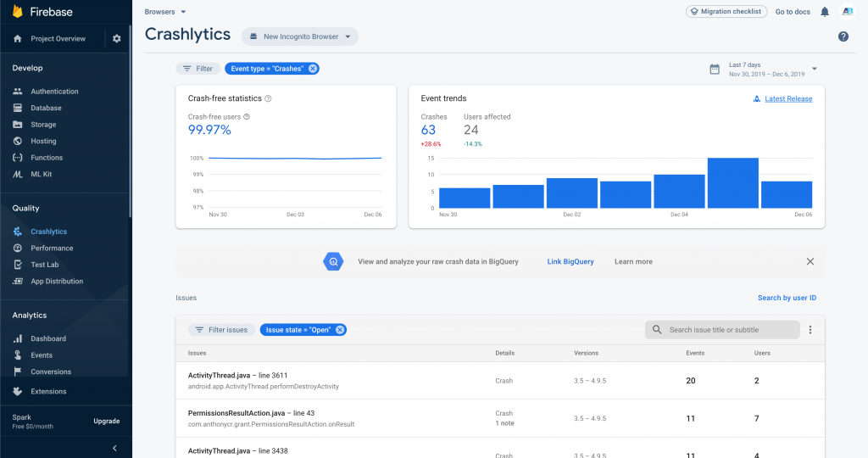Click the tallest bar in Event trends chart
Image resolution: width=868 pixels, height=458 pixels.
click(733, 183)
